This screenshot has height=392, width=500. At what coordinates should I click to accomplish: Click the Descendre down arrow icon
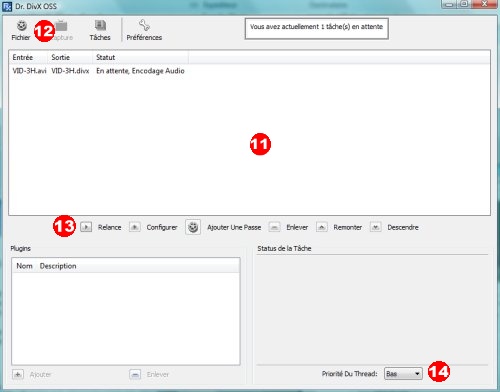tap(376, 227)
